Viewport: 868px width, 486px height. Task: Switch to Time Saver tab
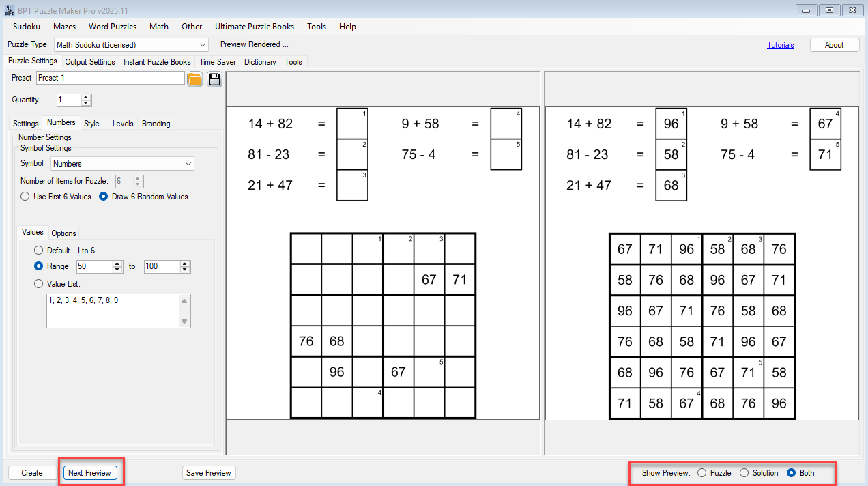tap(218, 62)
